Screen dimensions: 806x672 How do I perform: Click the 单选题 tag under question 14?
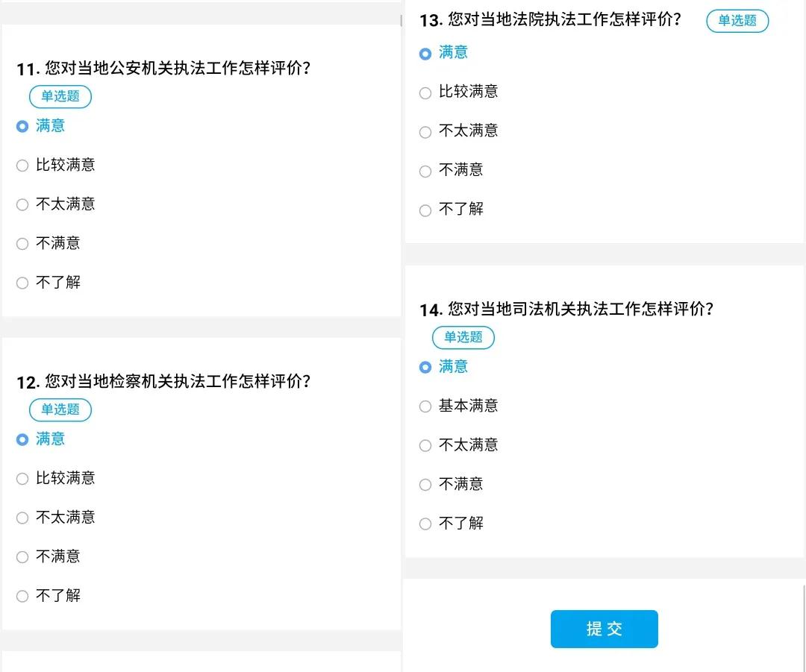(x=463, y=337)
